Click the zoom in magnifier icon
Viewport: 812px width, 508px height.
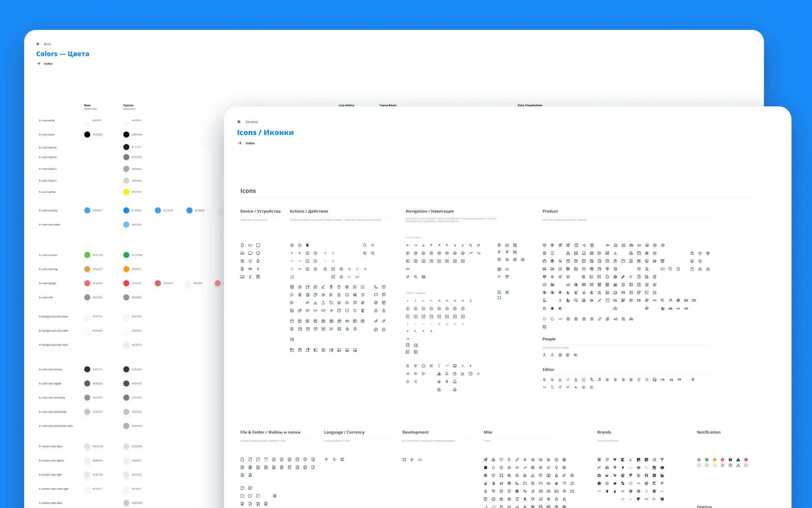coord(365,253)
